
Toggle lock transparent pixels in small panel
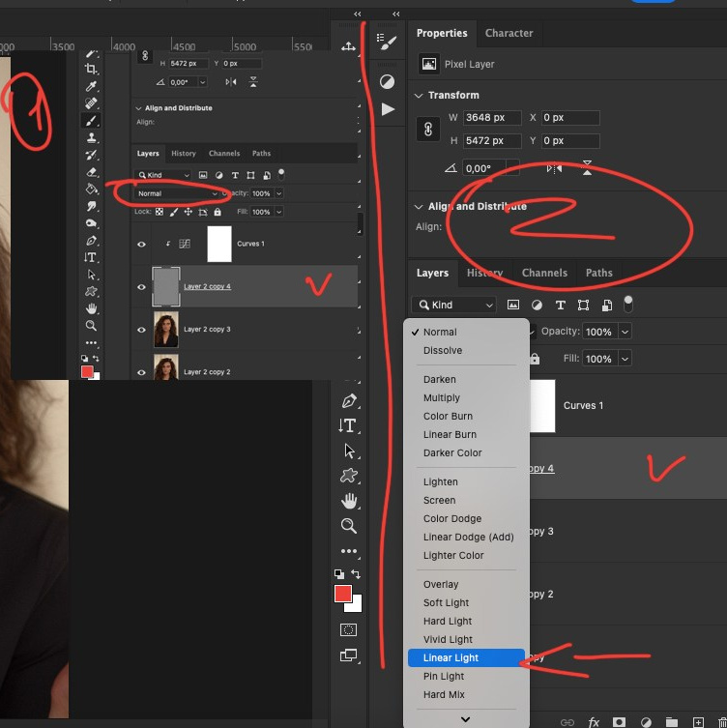click(x=160, y=212)
